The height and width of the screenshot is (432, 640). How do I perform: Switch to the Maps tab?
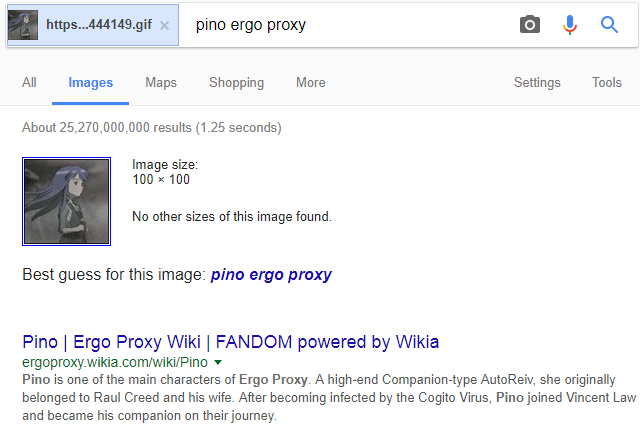(161, 83)
